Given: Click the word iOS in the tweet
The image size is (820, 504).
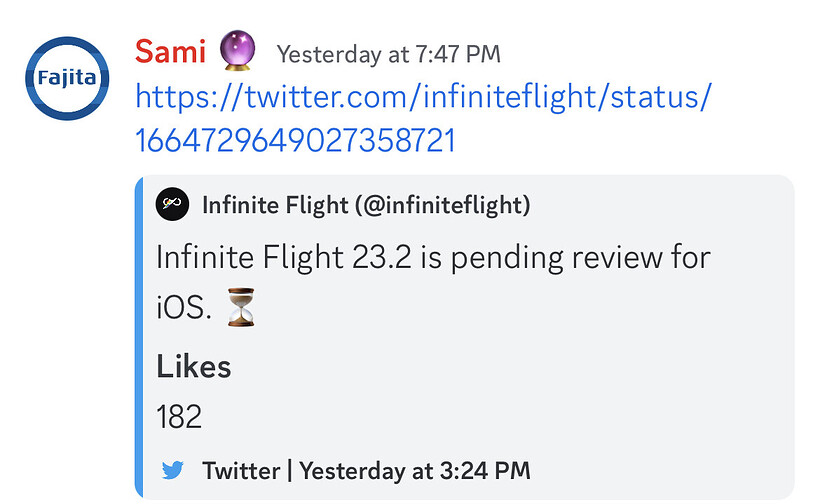Looking at the screenshot, I should (x=183, y=308).
